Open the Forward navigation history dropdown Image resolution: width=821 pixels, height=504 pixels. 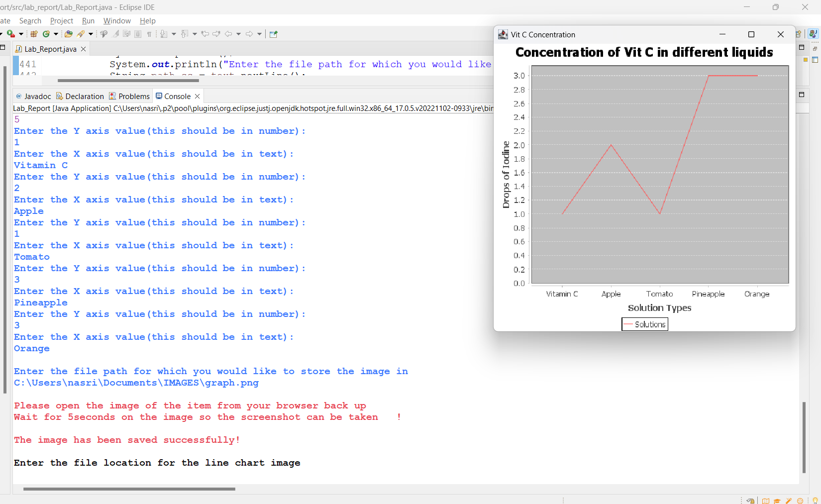(x=259, y=34)
